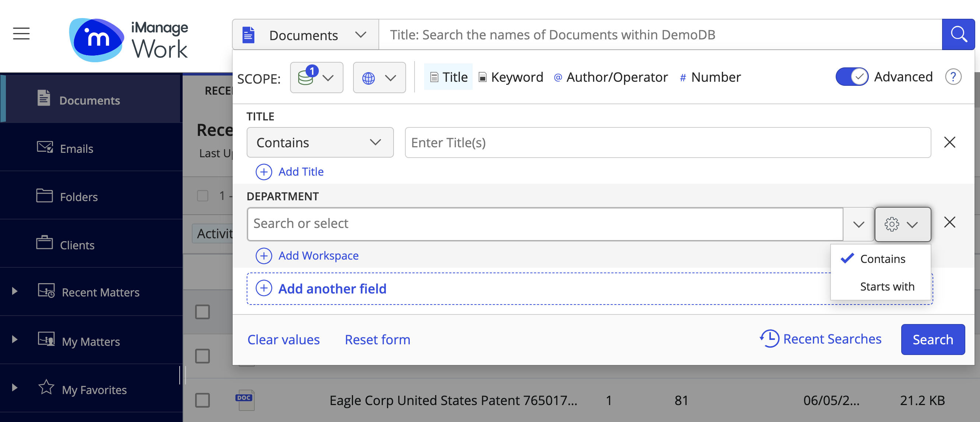Click the Search button
Image resolution: width=980 pixels, height=422 pixels.
click(933, 339)
